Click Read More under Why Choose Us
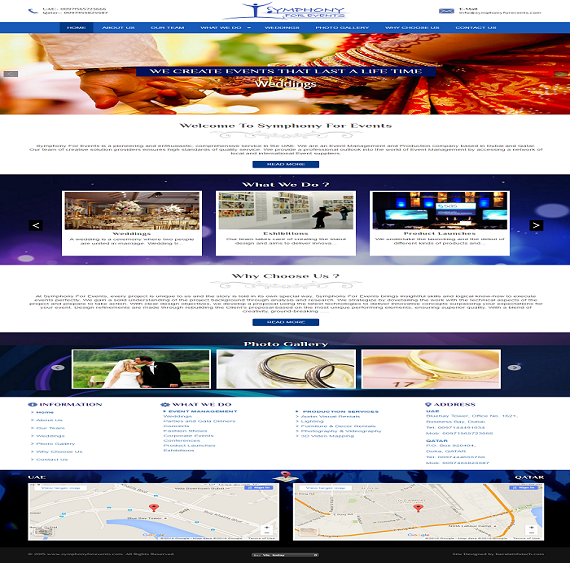 pos(286,322)
